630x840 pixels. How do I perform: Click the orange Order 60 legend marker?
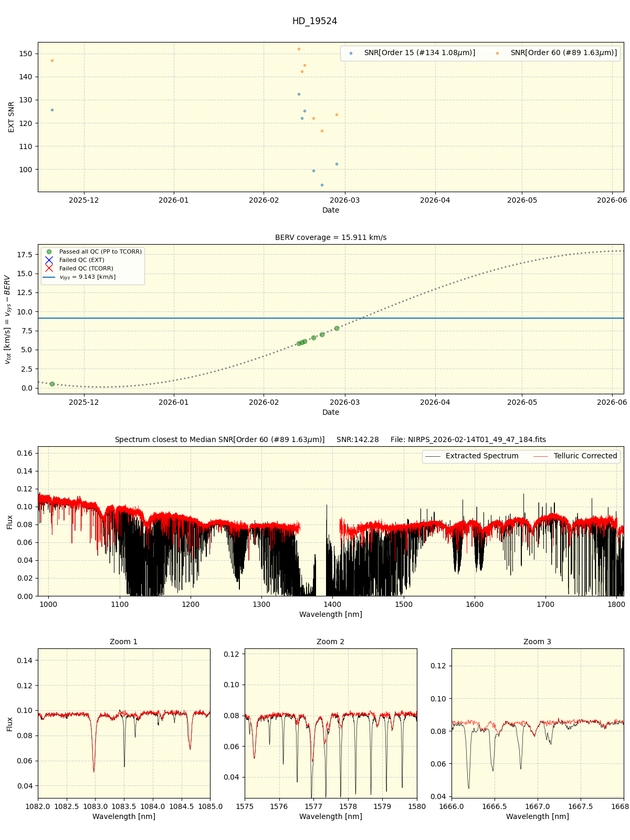point(497,54)
